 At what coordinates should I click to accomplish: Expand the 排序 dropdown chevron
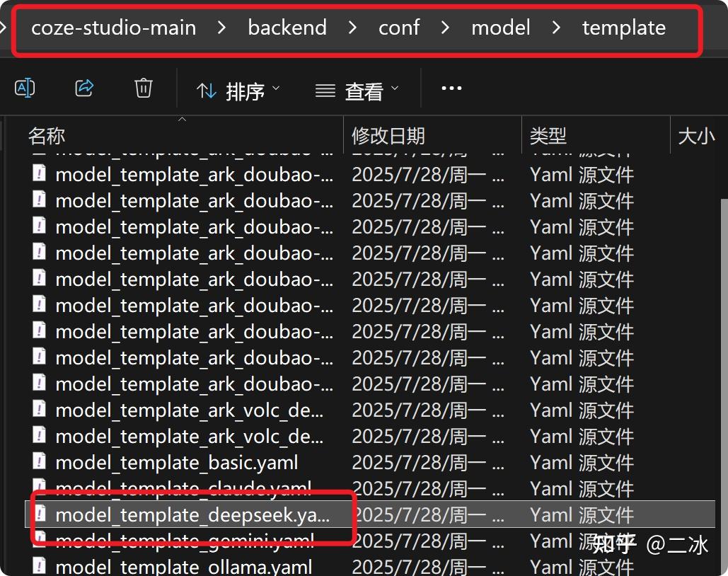[276, 89]
